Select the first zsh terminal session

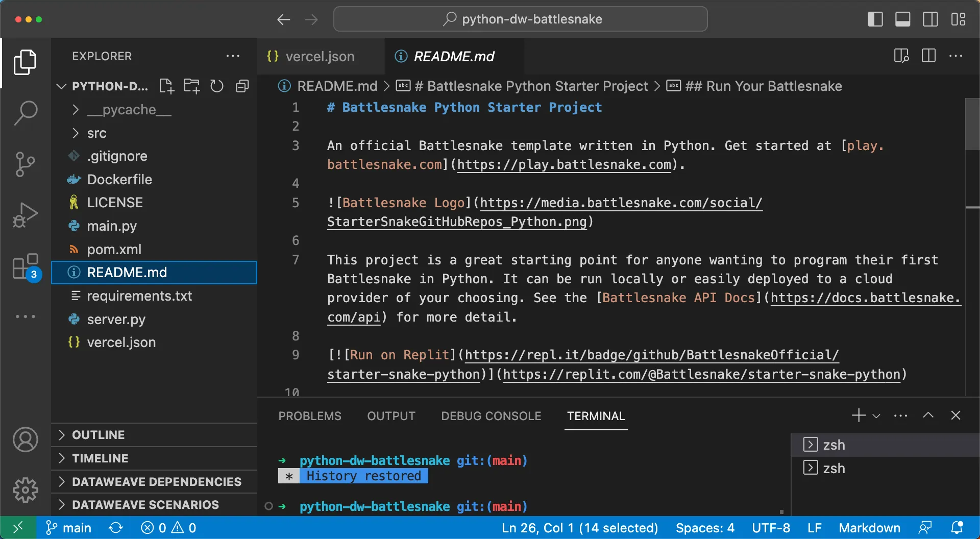click(x=885, y=445)
